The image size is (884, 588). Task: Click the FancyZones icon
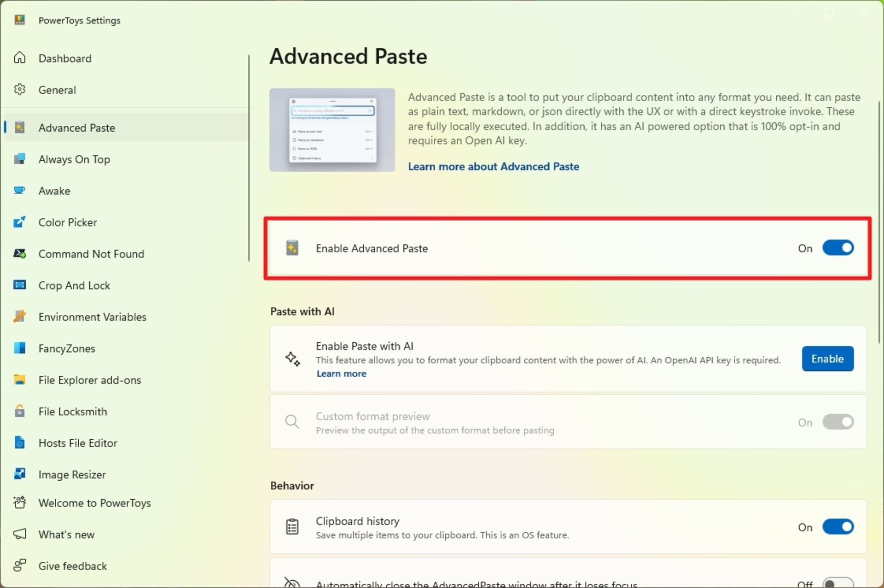coord(19,348)
